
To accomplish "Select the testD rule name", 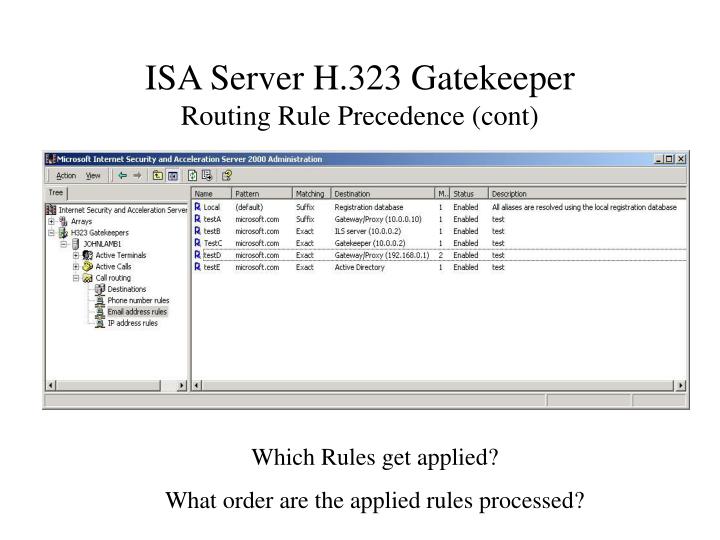I will (x=212, y=255).
